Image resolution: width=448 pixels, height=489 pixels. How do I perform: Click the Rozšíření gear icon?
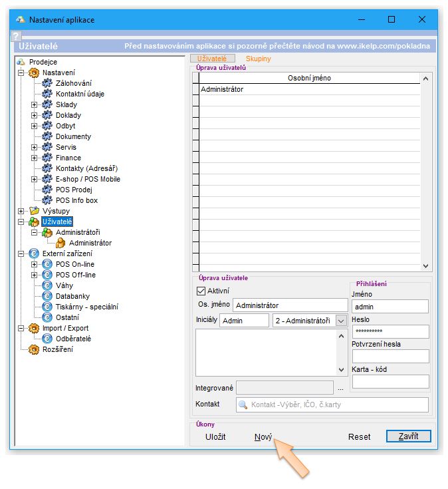[x=35, y=349]
